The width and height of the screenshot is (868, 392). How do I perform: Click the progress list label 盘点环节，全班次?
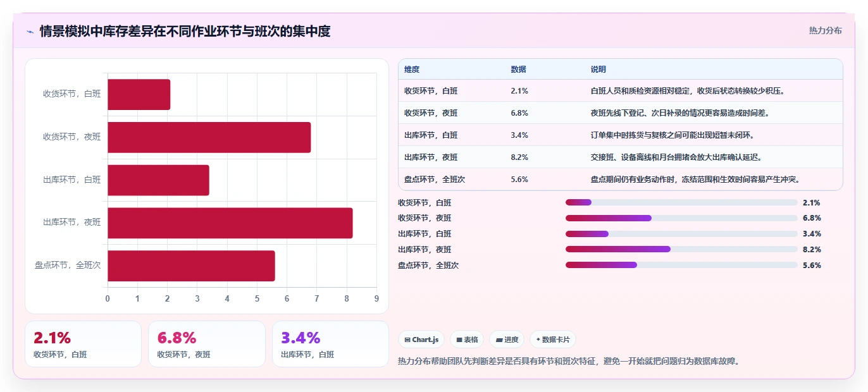(x=428, y=266)
